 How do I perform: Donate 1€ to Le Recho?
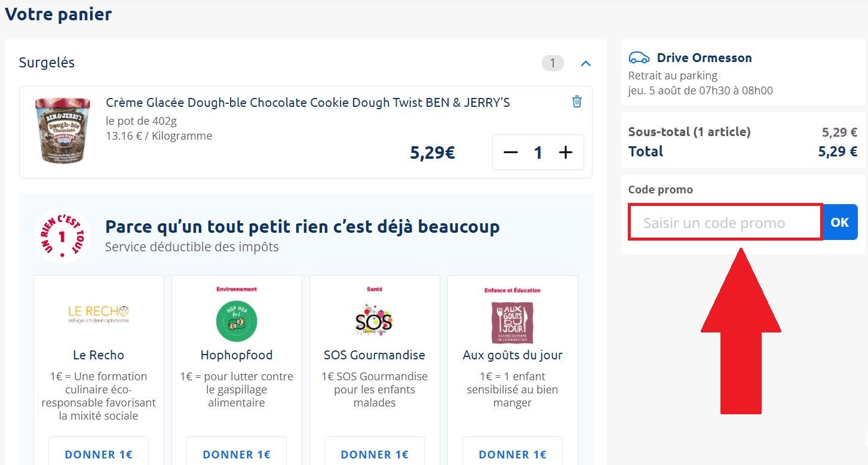(99, 454)
